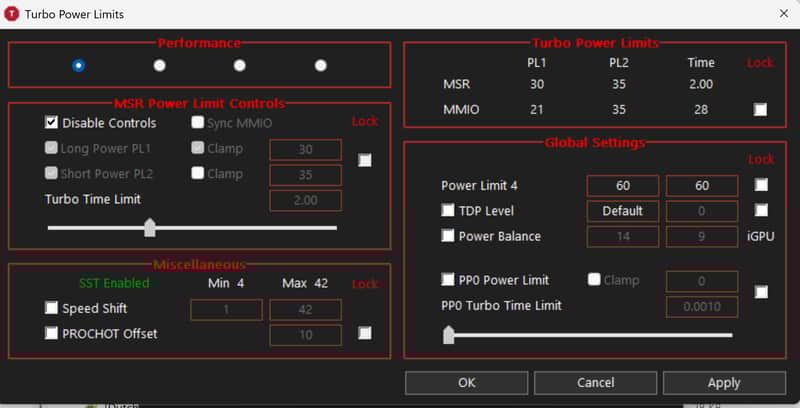
Task: Click the SST Enabled status text
Action: (x=114, y=283)
